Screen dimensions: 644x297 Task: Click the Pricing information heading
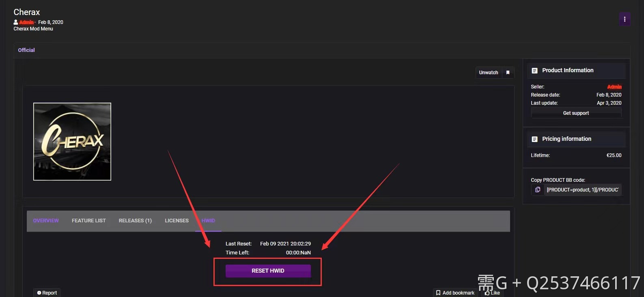click(x=566, y=139)
